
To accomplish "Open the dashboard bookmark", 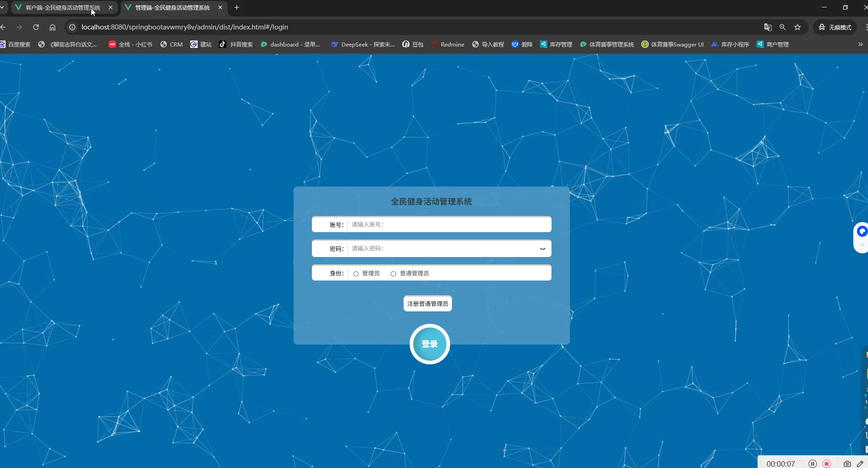I will point(290,45).
